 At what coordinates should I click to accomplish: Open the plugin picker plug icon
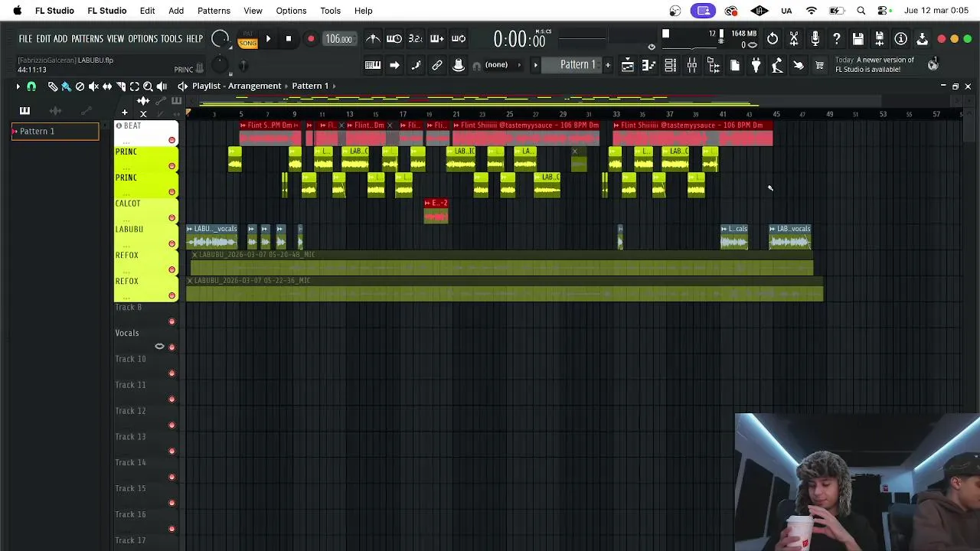click(x=756, y=66)
